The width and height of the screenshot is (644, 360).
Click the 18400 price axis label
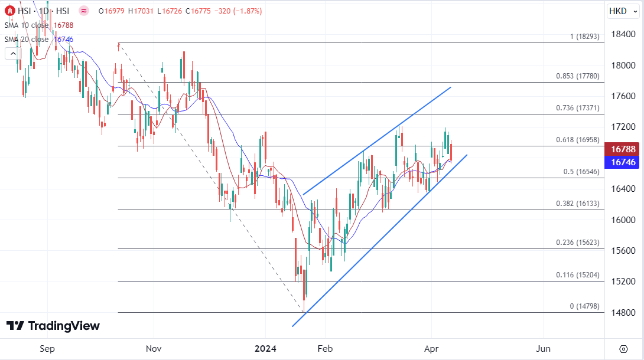click(623, 34)
